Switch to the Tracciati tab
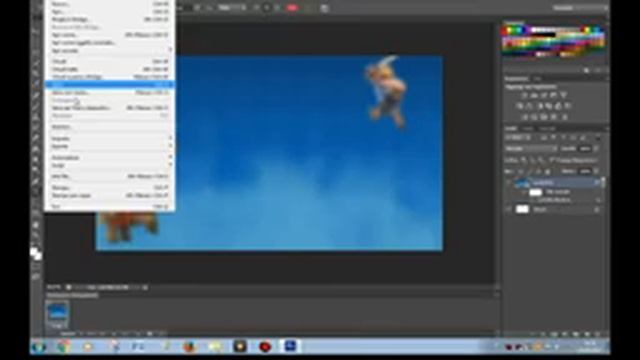 pyautogui.click(x=547, y=128)
